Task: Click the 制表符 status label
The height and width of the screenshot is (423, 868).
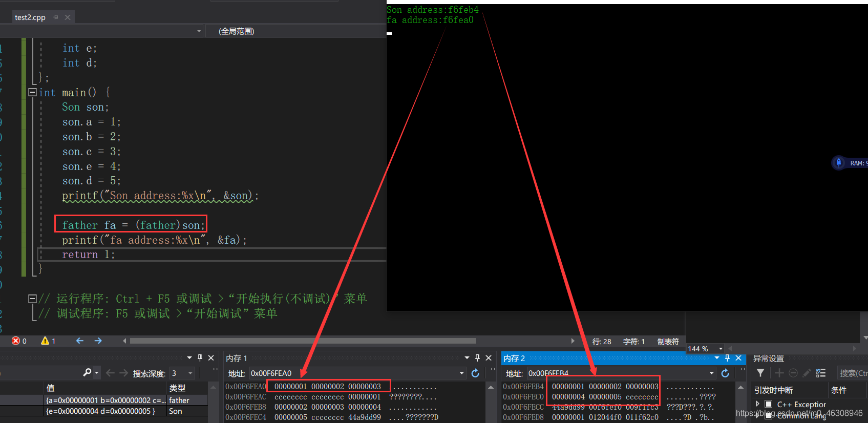Action: tap(668, 342)
